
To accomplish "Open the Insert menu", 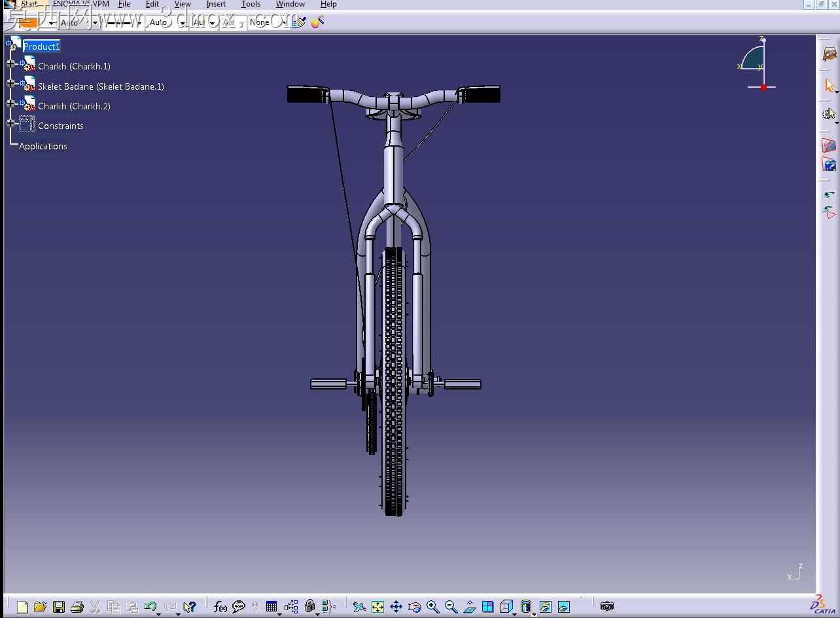I will [x=216, y=4].
